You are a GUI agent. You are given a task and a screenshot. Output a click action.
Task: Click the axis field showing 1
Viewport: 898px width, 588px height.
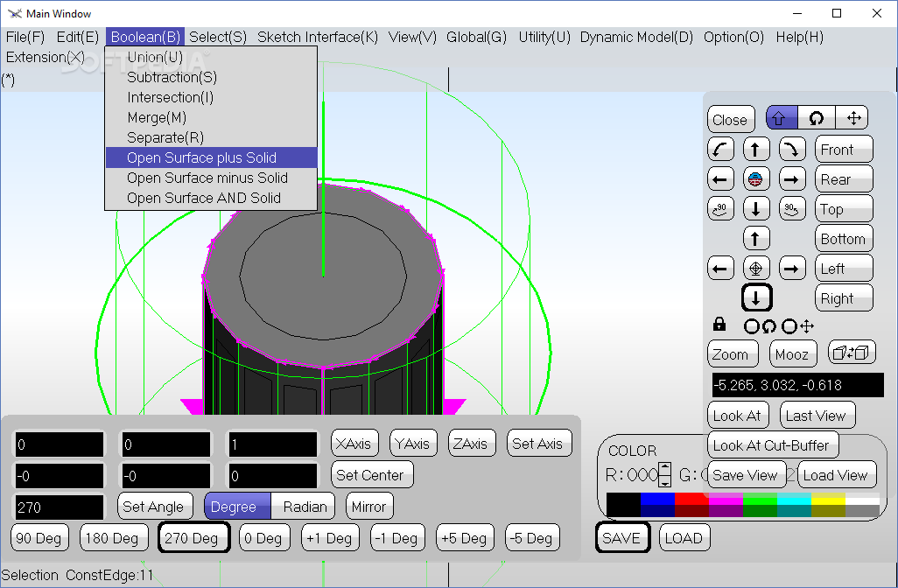(x=272, y=444)
